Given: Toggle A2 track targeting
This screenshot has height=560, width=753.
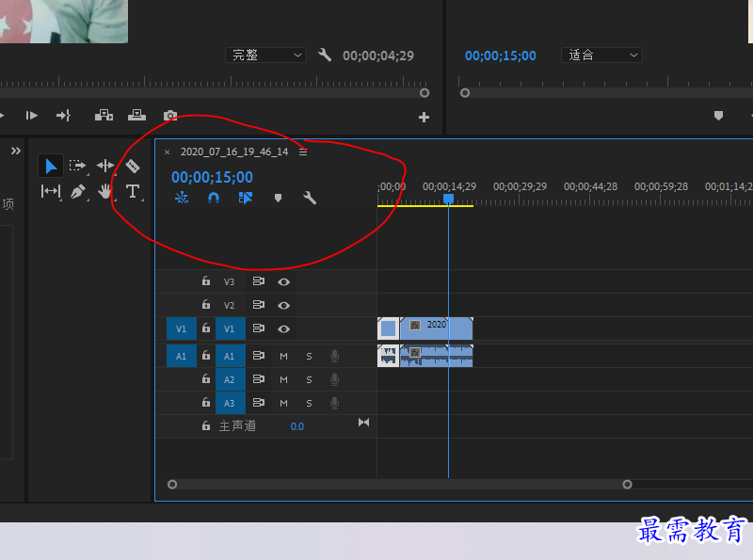Looking at the screenshot, I should pos(230,379).
